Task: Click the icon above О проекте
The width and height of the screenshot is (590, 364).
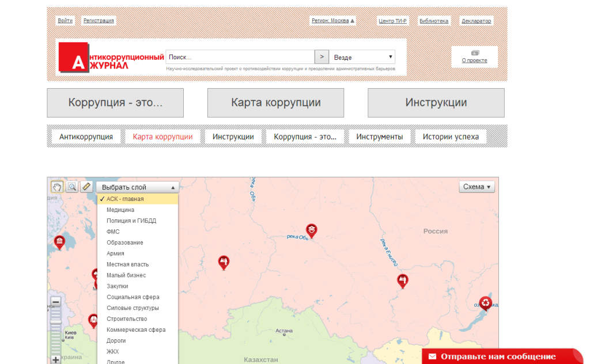Action: coord(475,52)
